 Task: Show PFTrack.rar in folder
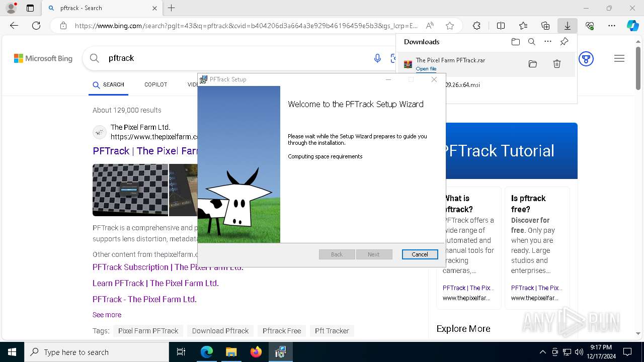(x=533, y=64)
